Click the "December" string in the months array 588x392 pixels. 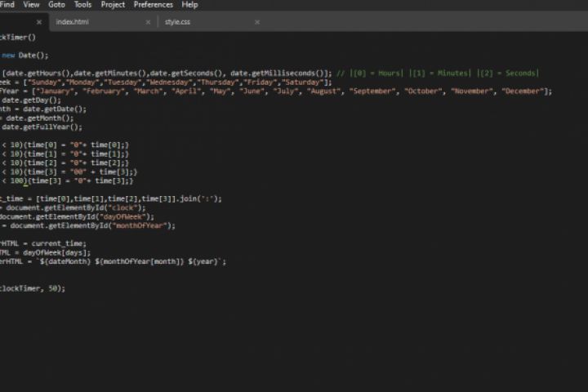tap(523, 91)
